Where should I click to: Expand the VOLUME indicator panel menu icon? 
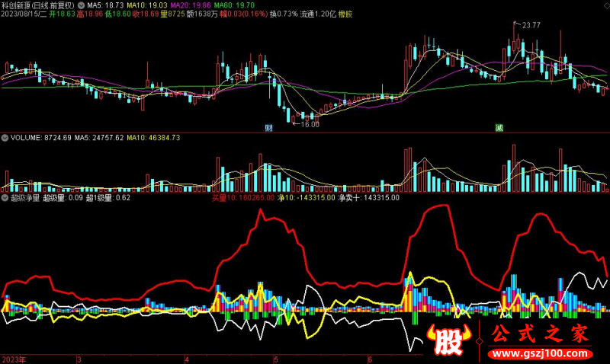[5, 138]
